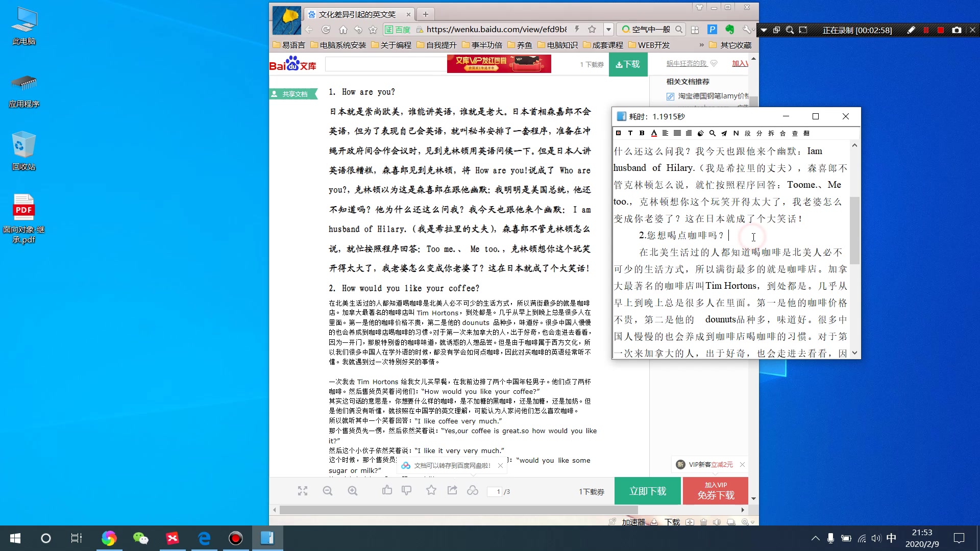
Task: Open the address bar dropdown arrow
Action: coord(608,29)
